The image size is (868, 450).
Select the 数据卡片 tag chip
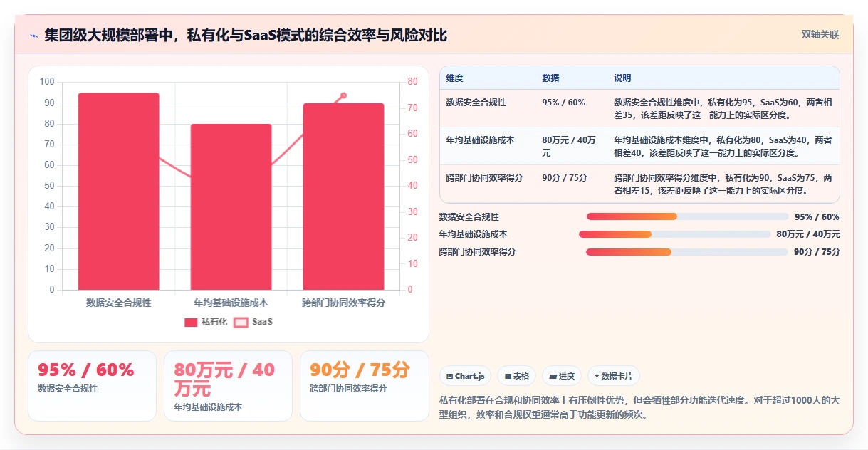614,376
